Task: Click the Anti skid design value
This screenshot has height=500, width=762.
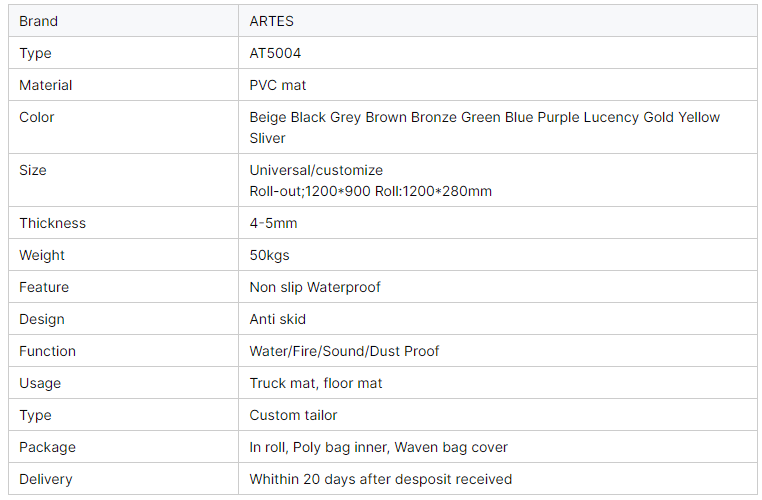Action: click(x=277, y=319)
